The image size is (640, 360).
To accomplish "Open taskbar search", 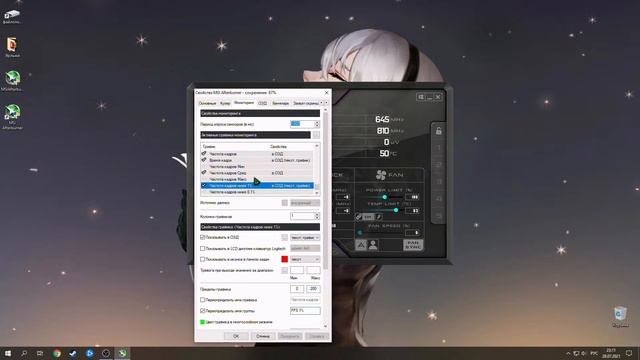I will tap(24, 353).
